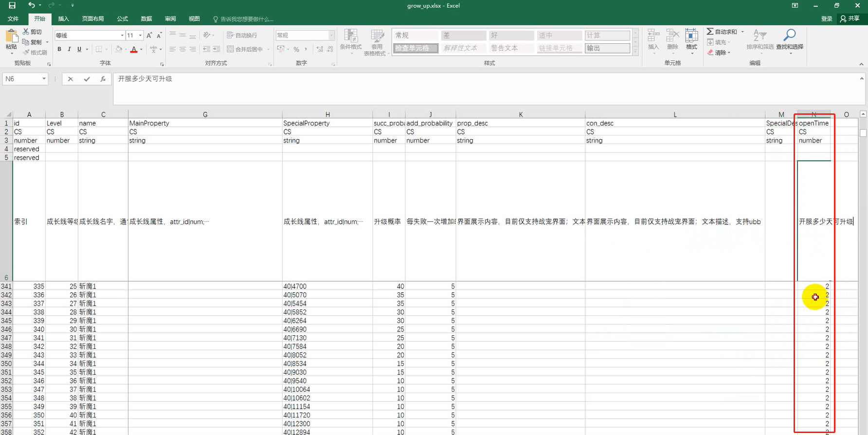This screenshot has height=435, width=868.
Task: Open the Insert (插入) ribbon tab
Action: coord(63,19)
